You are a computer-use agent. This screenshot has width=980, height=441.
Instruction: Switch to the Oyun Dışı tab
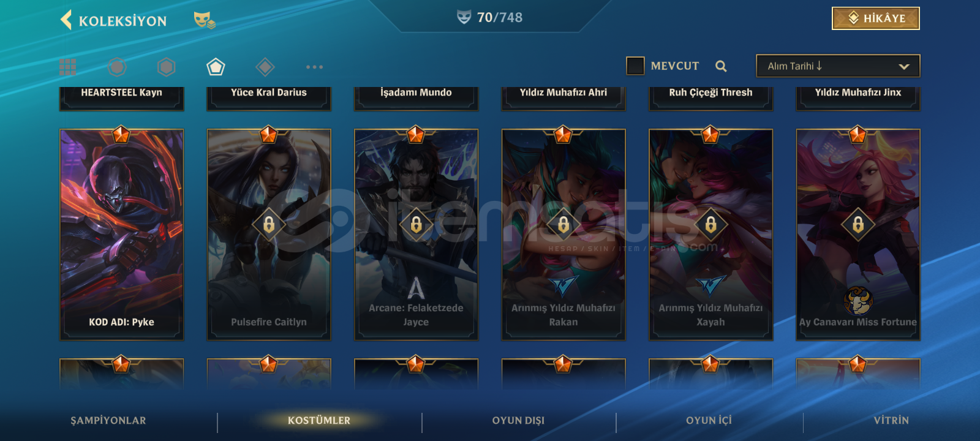518,420
